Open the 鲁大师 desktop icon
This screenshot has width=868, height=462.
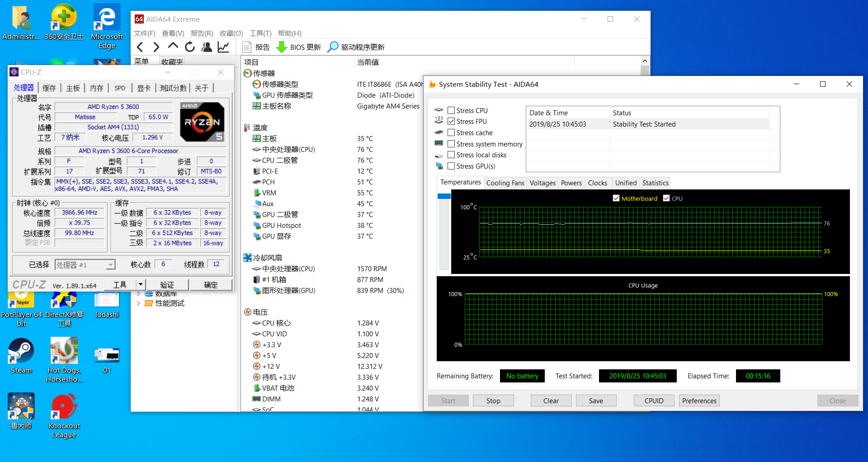pos(21,410)
